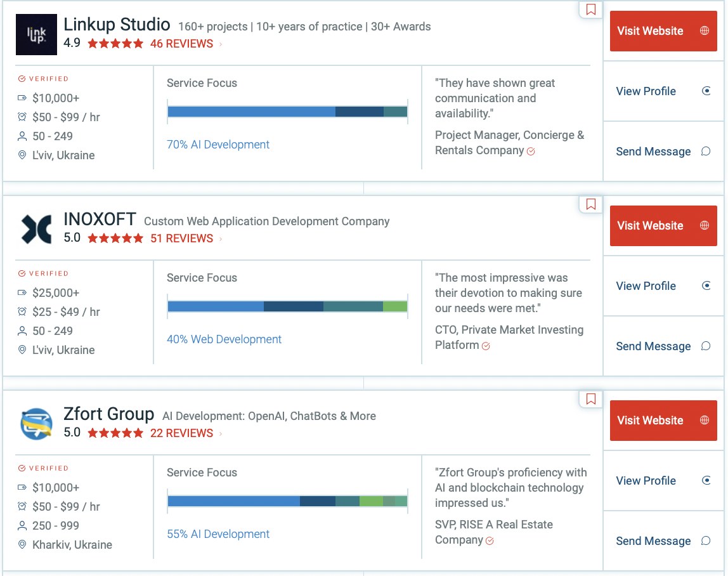
Task: Click Zfort tagline AI Development: OpenAI, ChatBots
Action: (x=269, y=416)
